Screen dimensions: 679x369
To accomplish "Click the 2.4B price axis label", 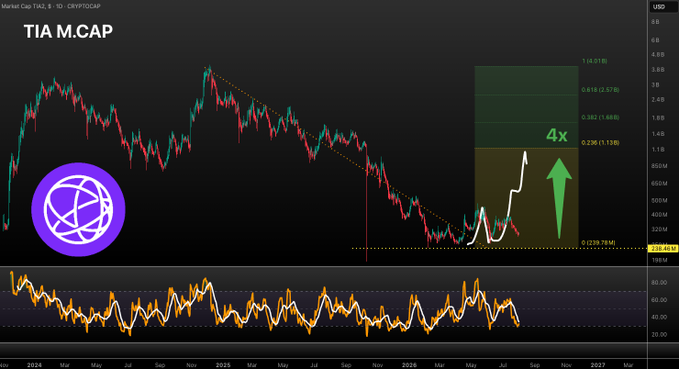I will pos(657,100).
